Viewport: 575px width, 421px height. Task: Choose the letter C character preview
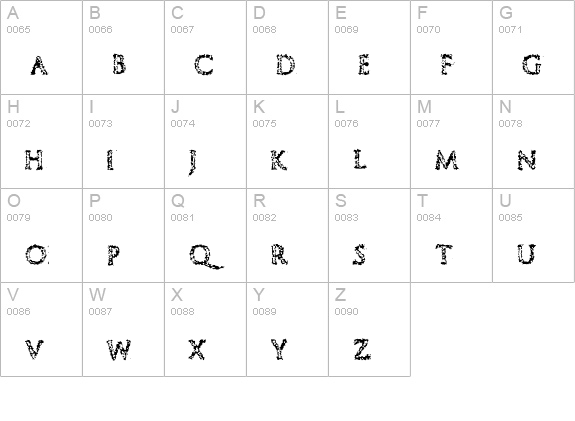[x=204, y=65]
